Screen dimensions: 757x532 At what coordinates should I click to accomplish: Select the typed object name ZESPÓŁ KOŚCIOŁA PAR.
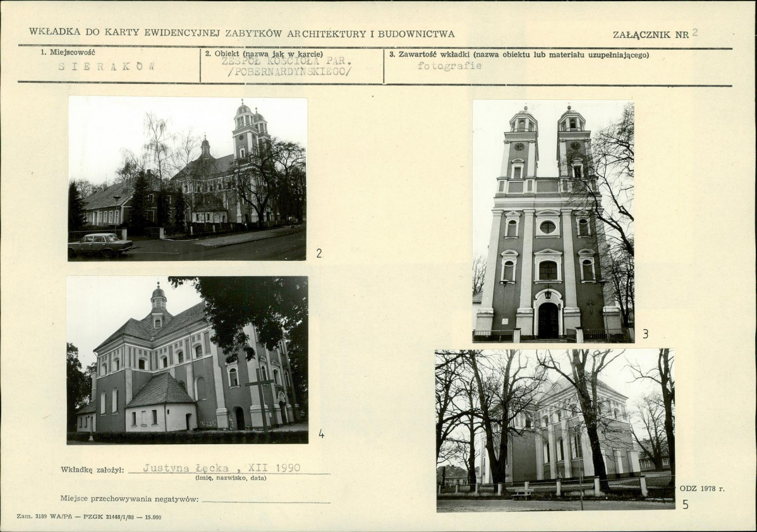pyautogui.click(x=287, y=62)
